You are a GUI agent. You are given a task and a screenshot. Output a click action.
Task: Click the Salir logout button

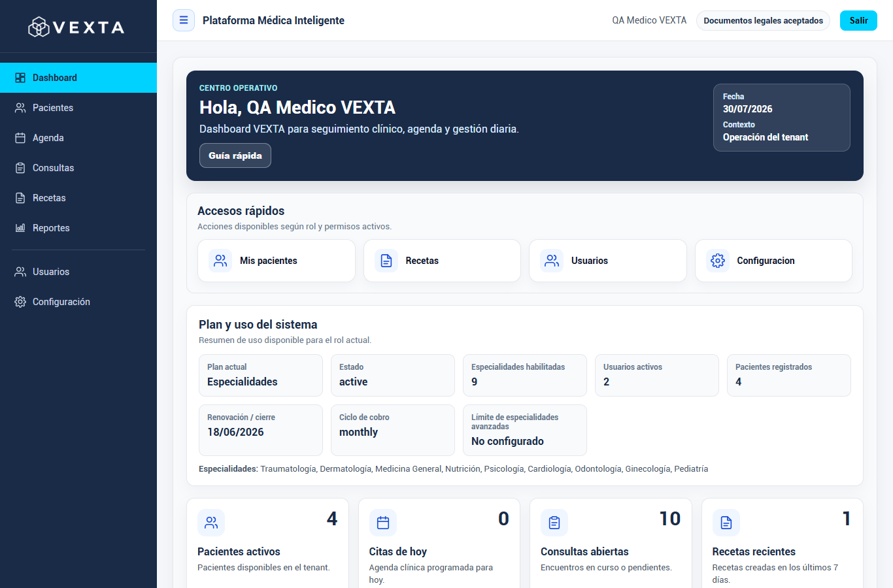[x=858, y=20]
